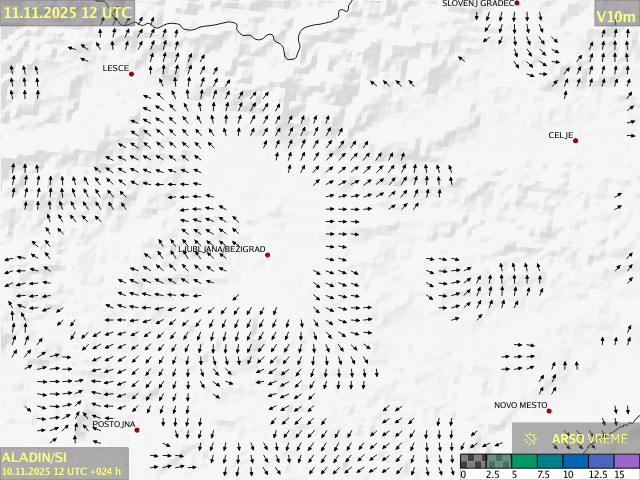Screen dimensions: 640x480
Task: Select the Slovenj Gradec station marker
Action: tap(517, 3)
